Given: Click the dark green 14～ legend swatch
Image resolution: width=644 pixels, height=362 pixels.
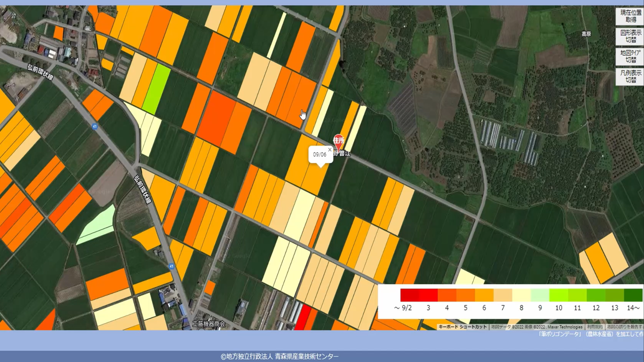Looking at the screenshot, I should pos(633,295).
